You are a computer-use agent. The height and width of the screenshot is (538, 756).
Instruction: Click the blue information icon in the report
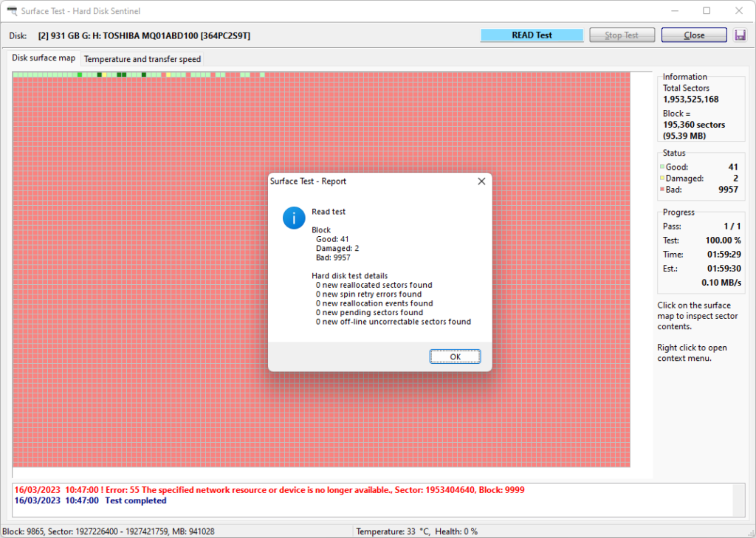pos(294,218)
